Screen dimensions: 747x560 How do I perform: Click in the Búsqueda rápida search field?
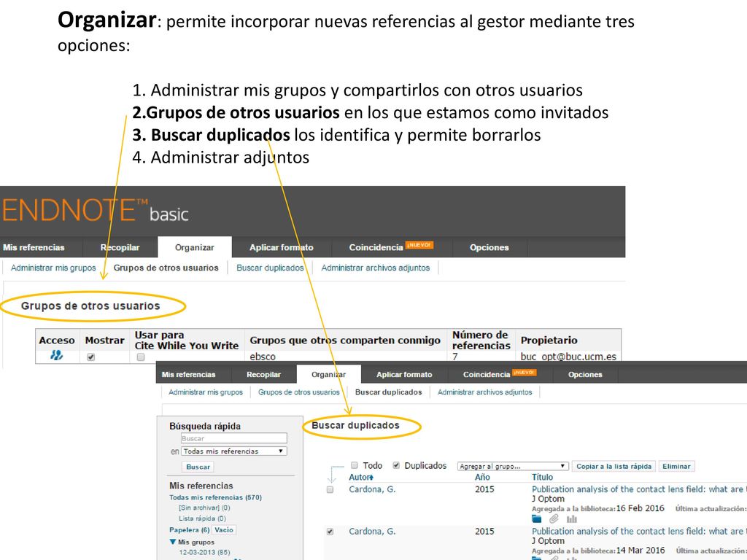click(234, 438)
